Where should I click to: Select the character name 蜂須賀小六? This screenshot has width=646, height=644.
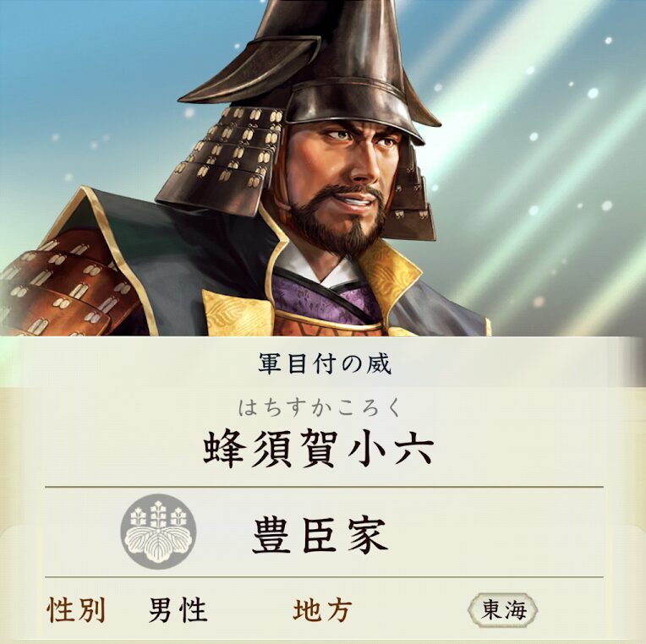pyautogui.click(x=319, y=450)
